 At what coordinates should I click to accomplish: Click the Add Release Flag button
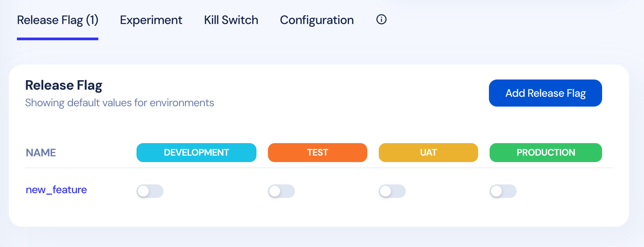click(545, 93)
